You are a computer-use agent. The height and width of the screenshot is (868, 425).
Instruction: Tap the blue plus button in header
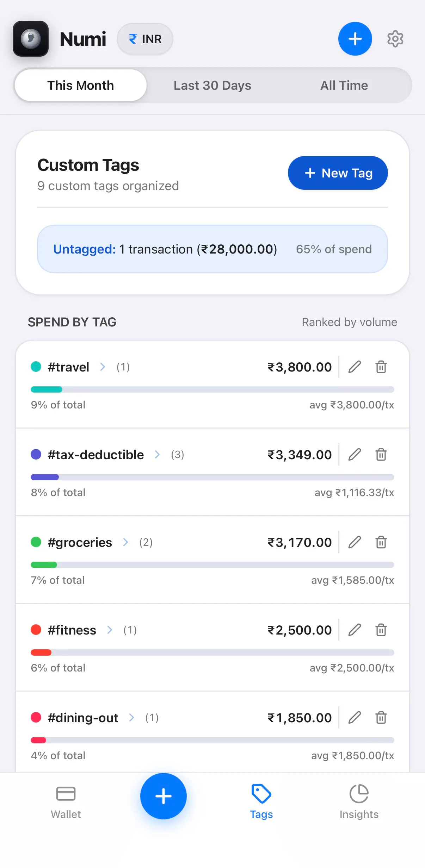(x=355, y=39)
